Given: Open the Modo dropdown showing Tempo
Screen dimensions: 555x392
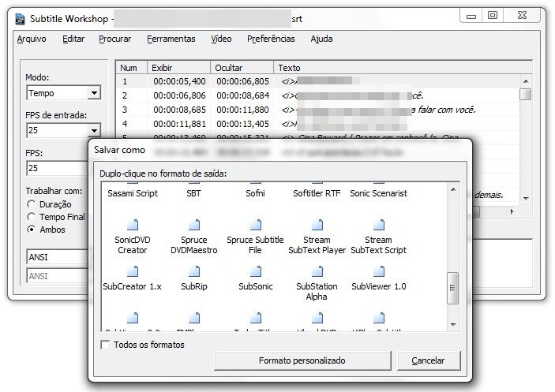Looking at the screenshot, I should click(94, 93).
